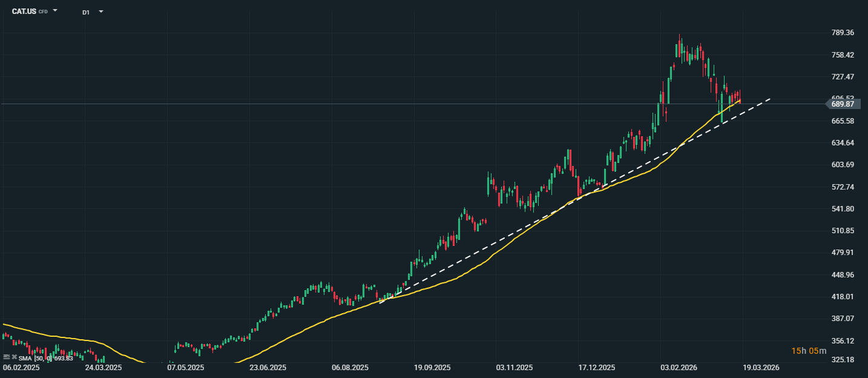Expand the D1 timeframe dropdown arrow
This screenshot has width=868, height=378.
(x=100, y=12)
